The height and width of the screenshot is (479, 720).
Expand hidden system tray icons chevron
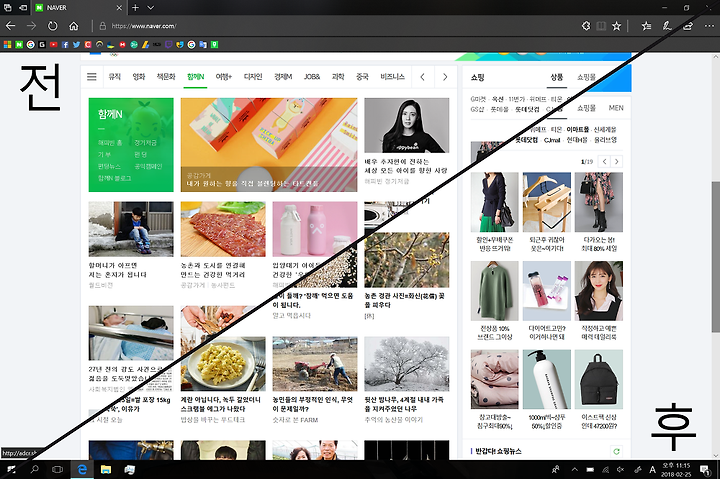click(574, 469)
